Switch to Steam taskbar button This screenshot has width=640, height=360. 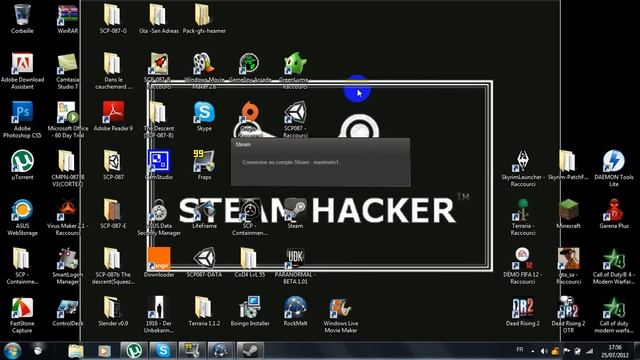pos(250,351)
